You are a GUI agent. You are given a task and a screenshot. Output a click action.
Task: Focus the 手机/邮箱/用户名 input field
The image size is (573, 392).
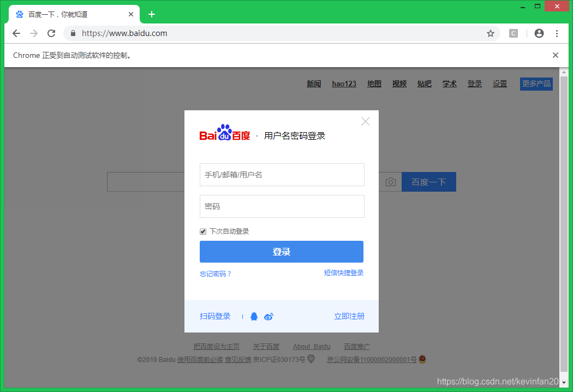coord(282,175)
